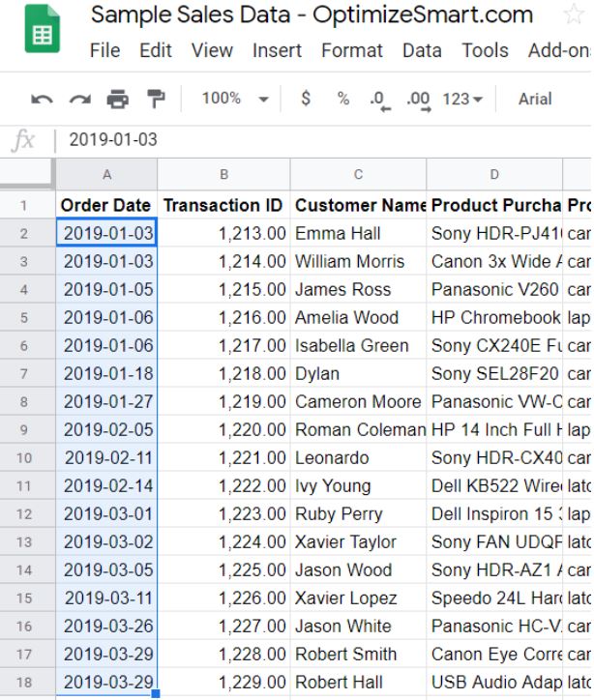This screenshot has width=594, height=700.
Task: Click the Transaction ID header cell
Action: coord(223,205)
